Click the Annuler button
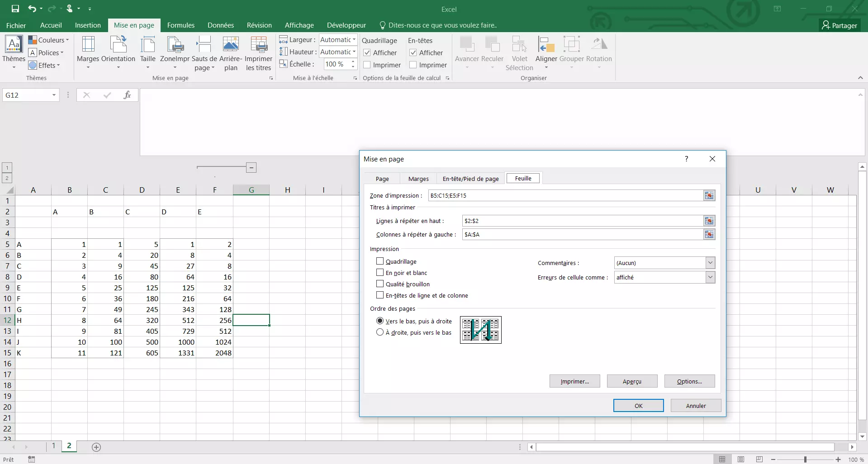The image size is (868, 464). coord(696,406)
